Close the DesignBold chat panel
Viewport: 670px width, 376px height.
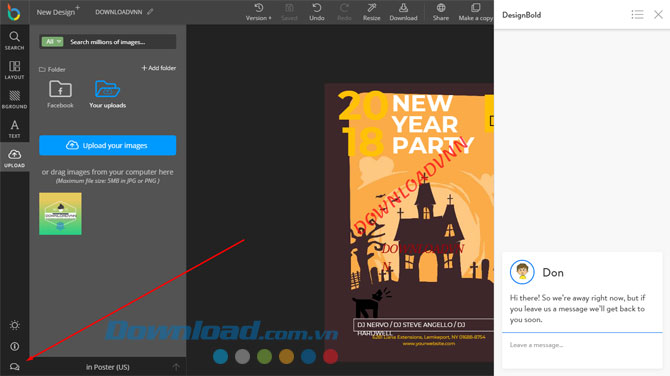(658, 15)
